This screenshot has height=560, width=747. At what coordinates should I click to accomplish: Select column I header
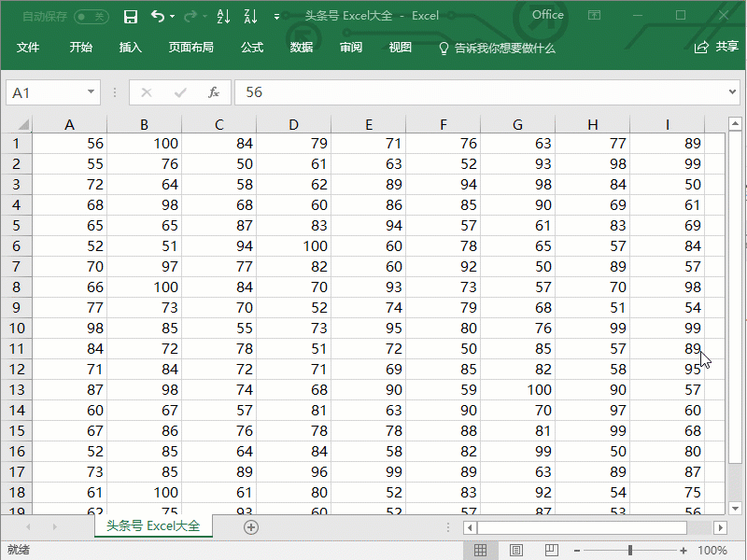pyautogui.click(x=668, y=125)
